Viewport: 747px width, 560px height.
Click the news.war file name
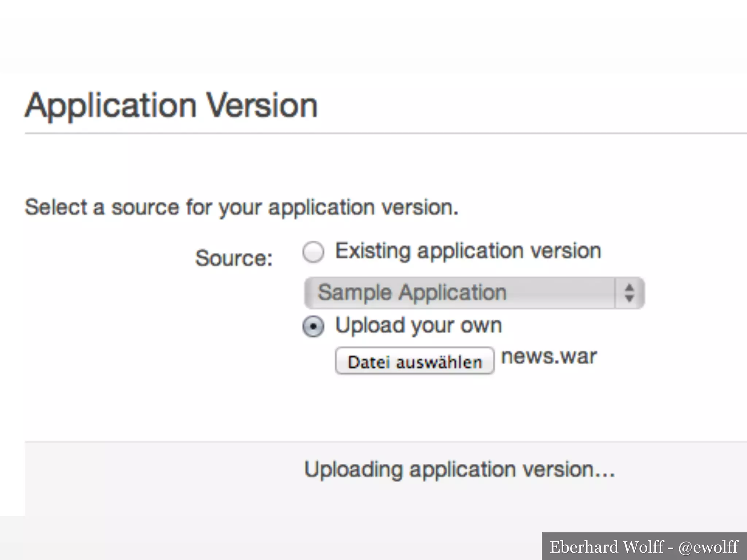(x=549, y=357)
